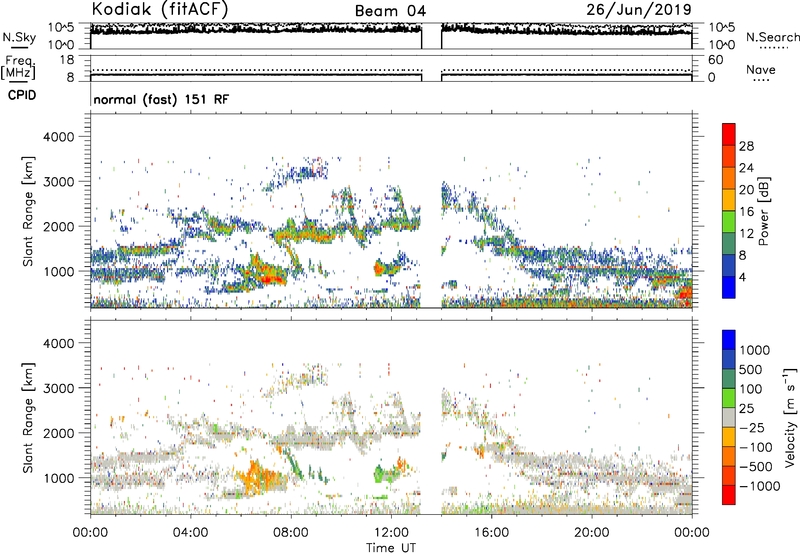Image resolution: width=800 pixels, height=554 pixels.
Task: Click the orange negative-velocity patch near 07:00
Action: pos(259,478)
